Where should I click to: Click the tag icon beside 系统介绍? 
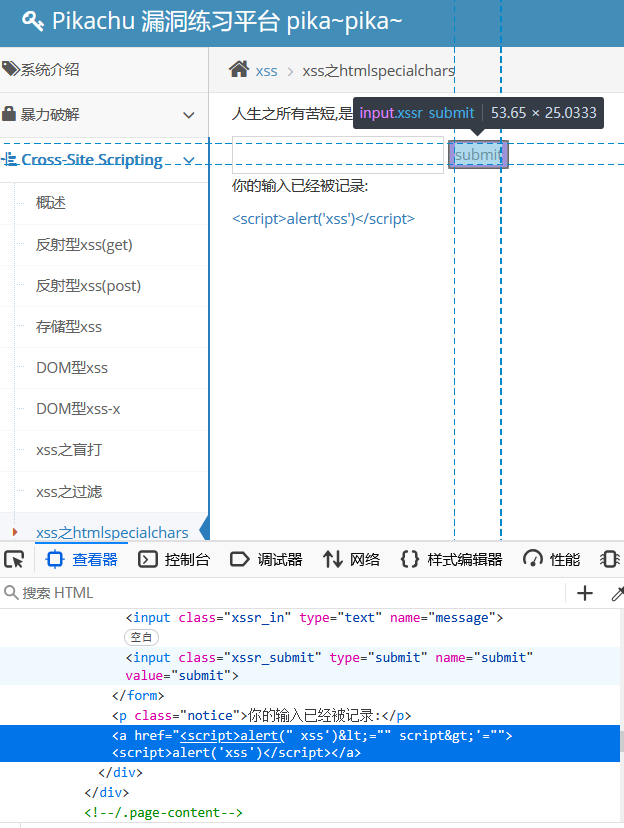pyautogui.click(x=11, y=69)
